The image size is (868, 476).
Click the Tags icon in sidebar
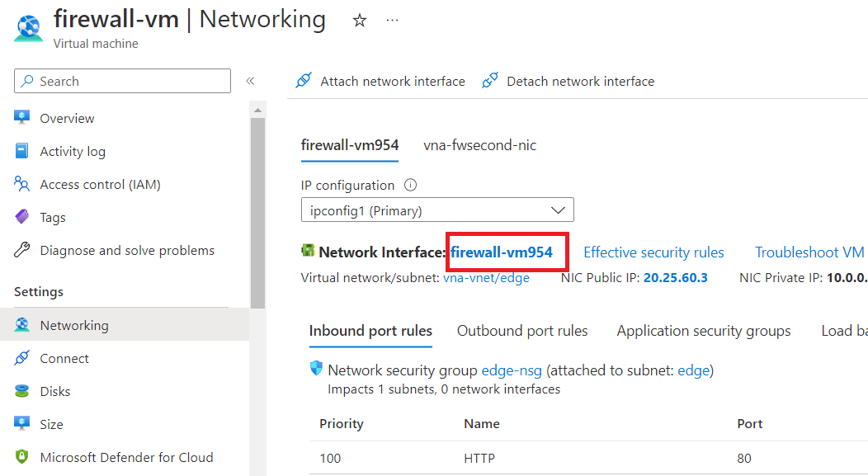[x=22, y=217]
